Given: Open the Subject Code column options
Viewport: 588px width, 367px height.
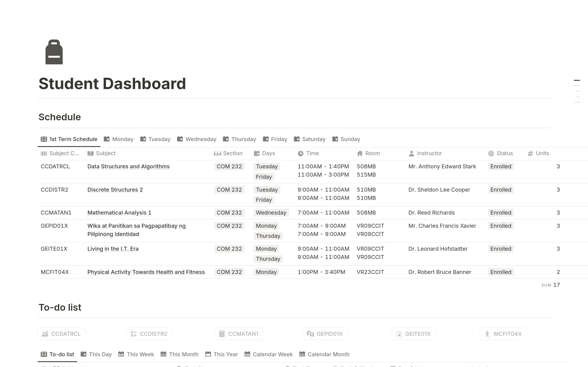Looking at the screenshot, I should pyautogui.click(x=61, y=153).
